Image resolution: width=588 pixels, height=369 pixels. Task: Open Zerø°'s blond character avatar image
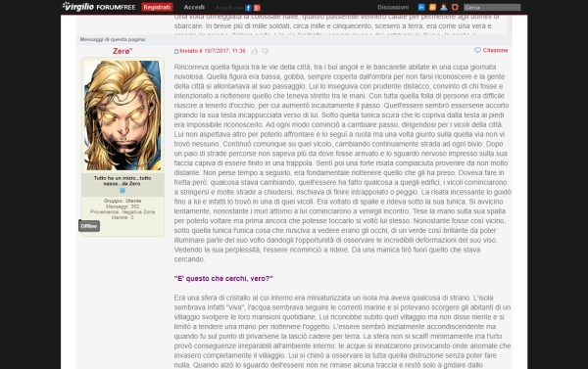pyautogui.click(x=122, y=115)
